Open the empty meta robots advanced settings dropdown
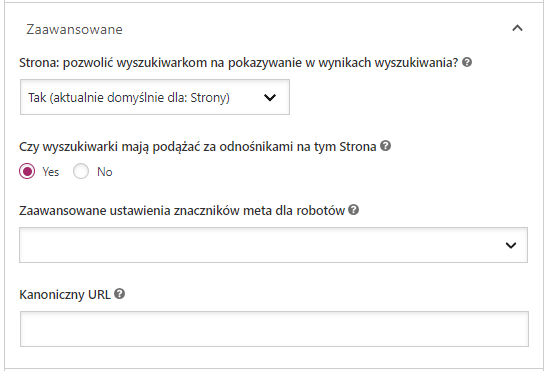 274,245
